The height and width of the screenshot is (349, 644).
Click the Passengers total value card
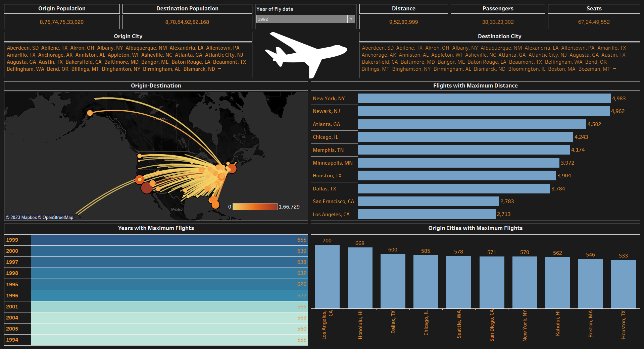[498, 22]
